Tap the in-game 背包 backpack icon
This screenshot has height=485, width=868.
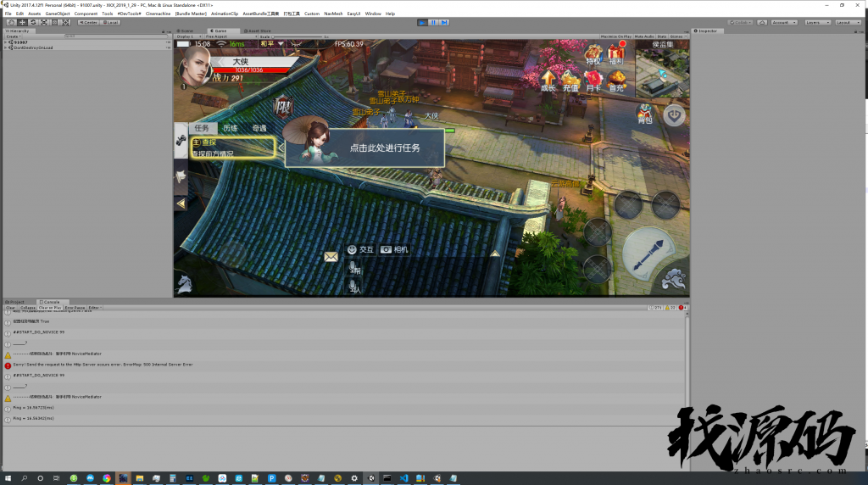[645, 114]
